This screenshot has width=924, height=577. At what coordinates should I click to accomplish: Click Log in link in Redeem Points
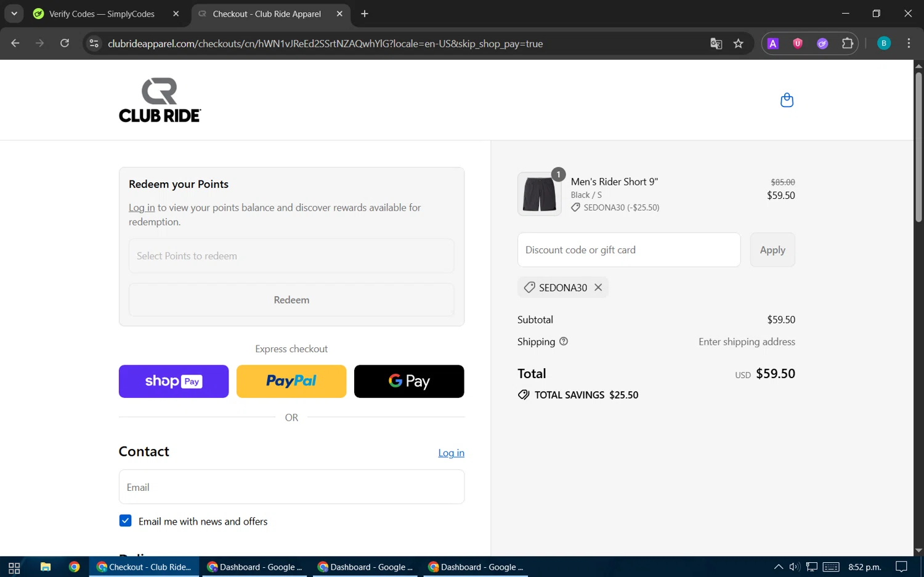[x=142, y=208]
